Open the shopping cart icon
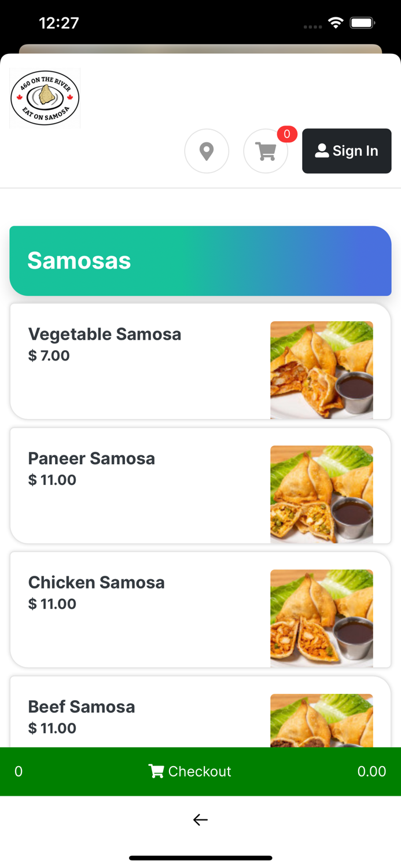 click(x=266, y=151)
